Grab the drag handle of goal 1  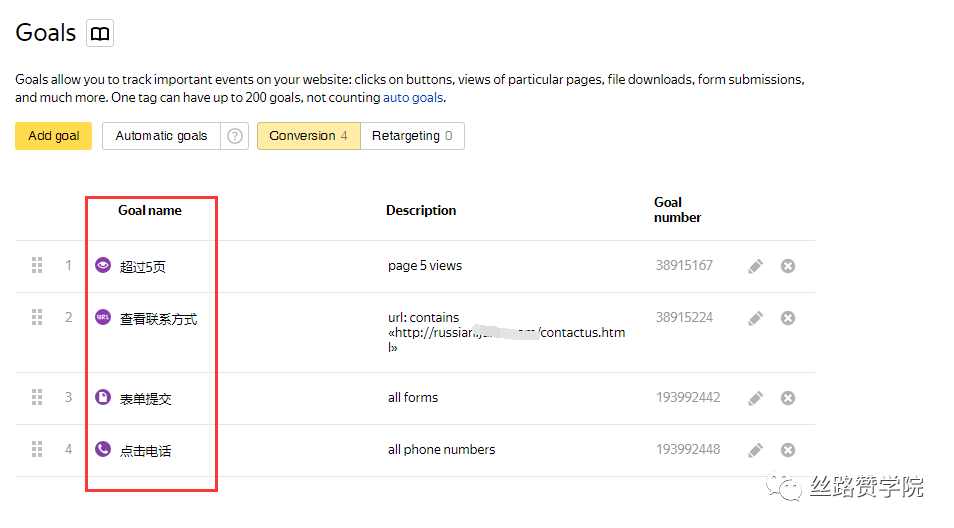click(x=37, y=265)
